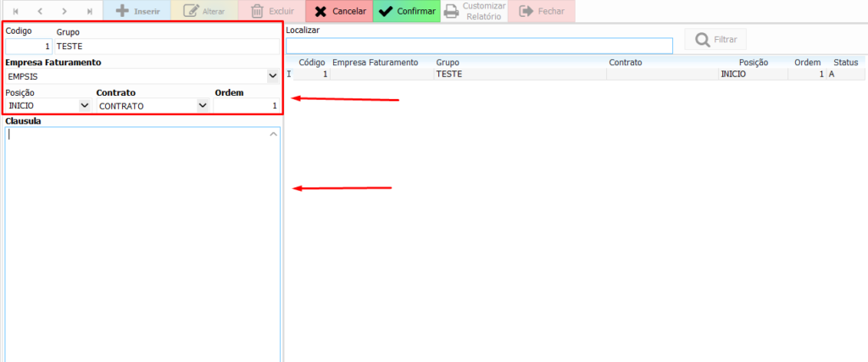Open the Posição dropdown showing INICIO
Image resolution: width=868 pixels, height=362 pixels.
tap(84, 106)
